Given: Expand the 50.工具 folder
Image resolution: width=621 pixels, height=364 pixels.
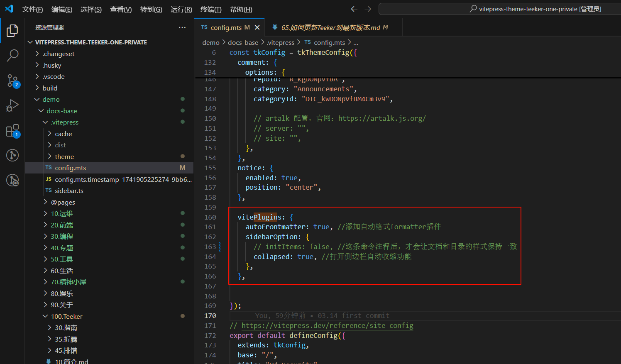Looking at the screenshot, I should pyautogui.click(x=62, y=259).
